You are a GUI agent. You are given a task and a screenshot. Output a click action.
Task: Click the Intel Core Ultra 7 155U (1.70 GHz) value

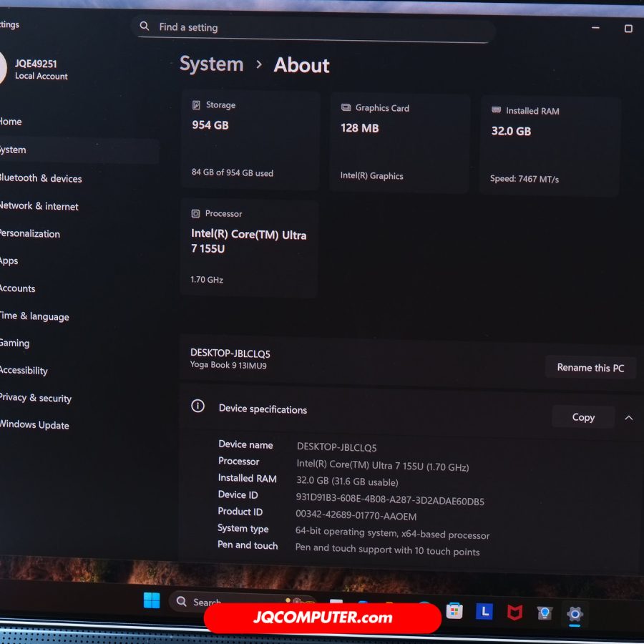pyautogui.click(x=382, y=465)
